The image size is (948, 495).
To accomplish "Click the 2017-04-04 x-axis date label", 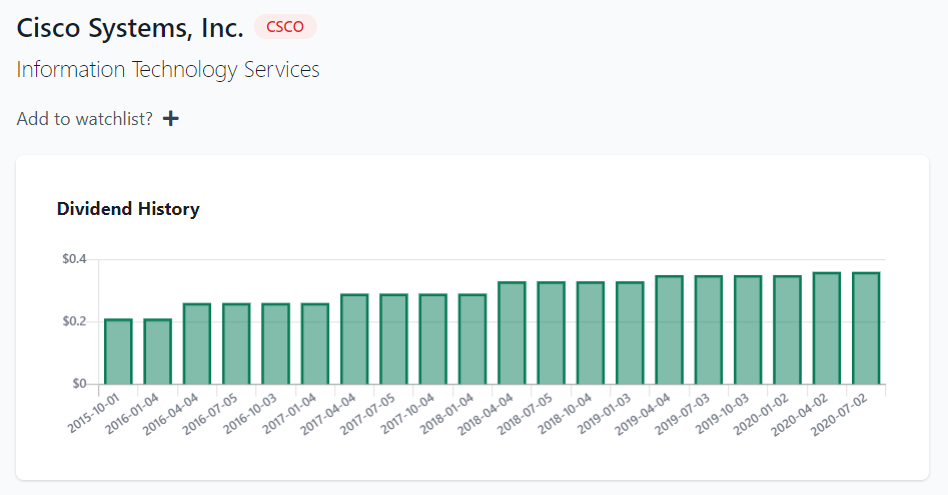I will [x=329, y=413].
